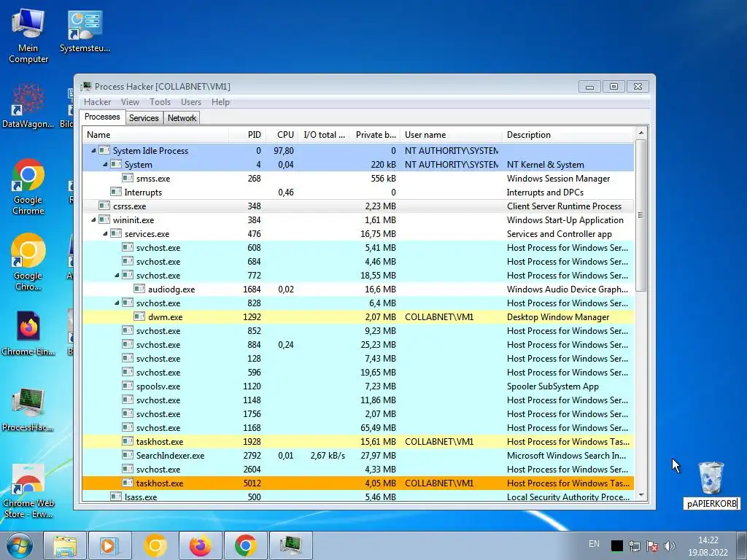Select the audiodg.exe process row

coord(358,289)
